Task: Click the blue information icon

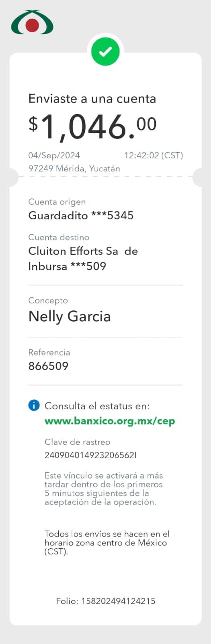Action: tap(34, 405)
